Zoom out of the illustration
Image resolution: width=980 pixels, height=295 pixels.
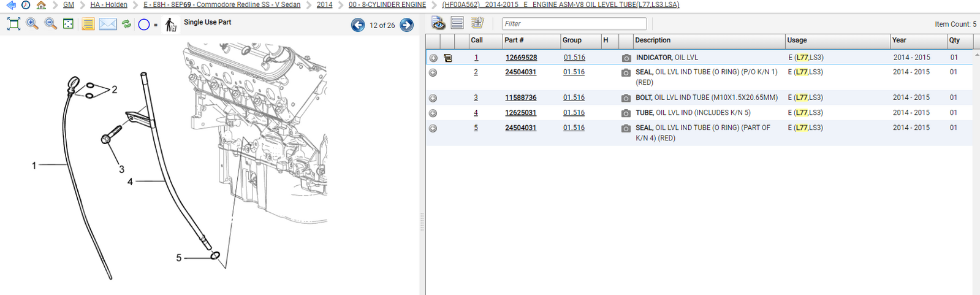[x=51, y=24]
